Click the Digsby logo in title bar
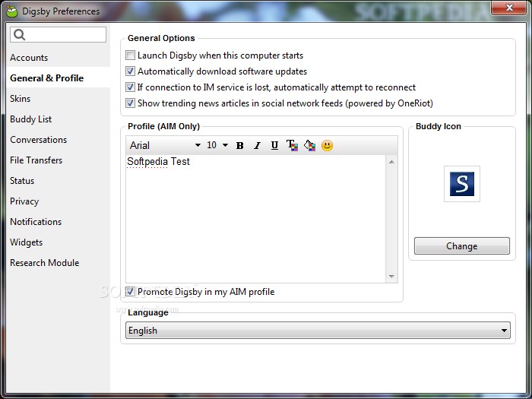Screen dimensions: 532x399 click(12, 11)
